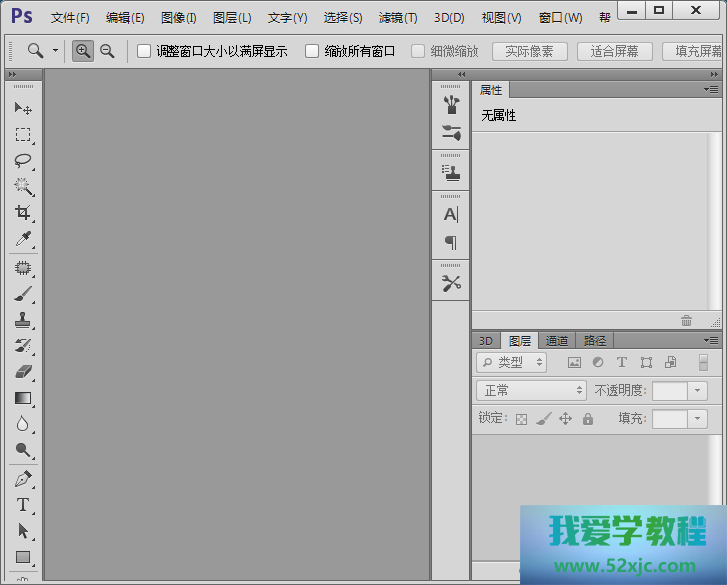Enable 缩放所有窗口 checkbox

tap(312, 51)
